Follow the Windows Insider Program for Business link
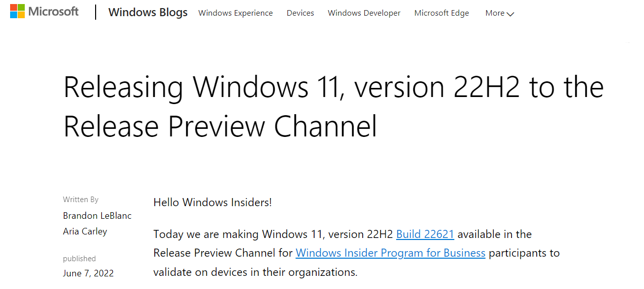This screenshot has height=289, width=644. pyautogui.click(x=390, y=253)
